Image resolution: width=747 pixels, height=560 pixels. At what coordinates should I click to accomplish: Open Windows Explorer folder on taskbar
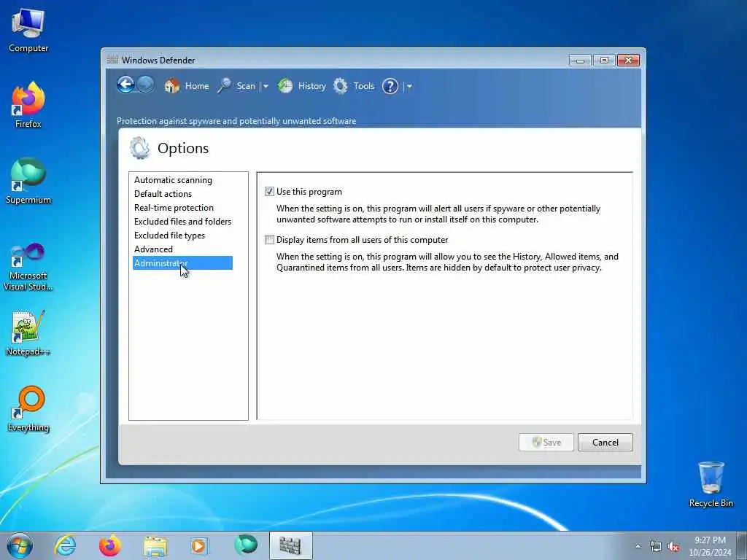[x=155, y=545]
